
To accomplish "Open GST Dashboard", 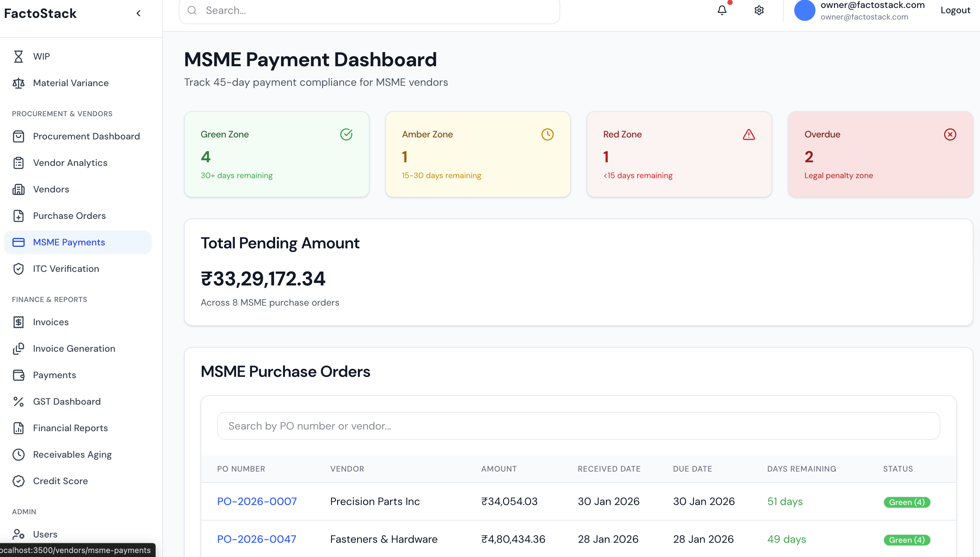I will click(77, 402).
